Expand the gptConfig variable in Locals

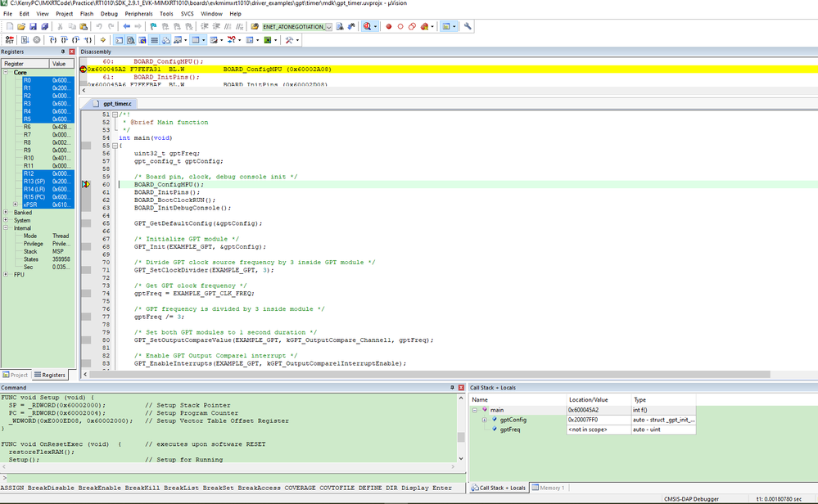[484, 420]
